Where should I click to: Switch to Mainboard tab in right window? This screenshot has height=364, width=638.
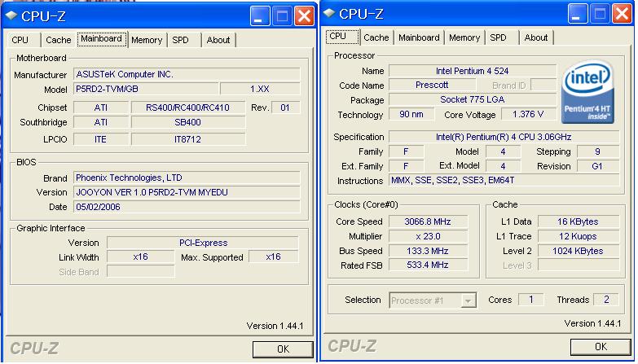[419, 37]
